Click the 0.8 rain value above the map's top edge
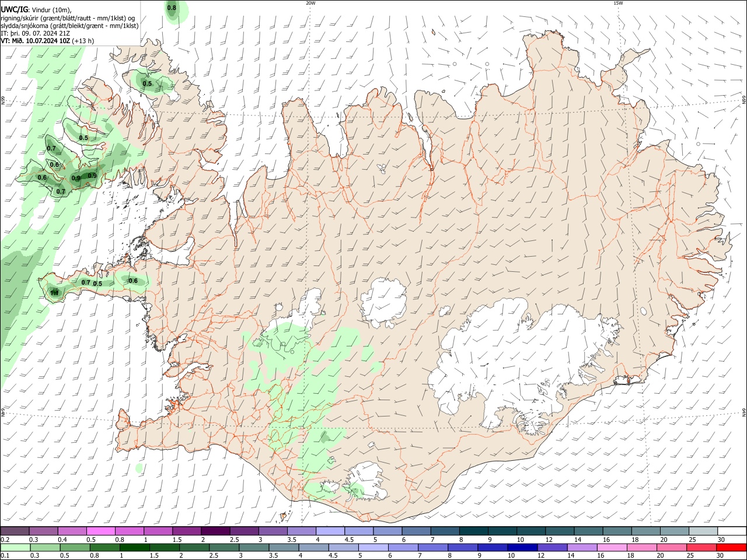Screen dimensions: 747x560 click(172, 8)
